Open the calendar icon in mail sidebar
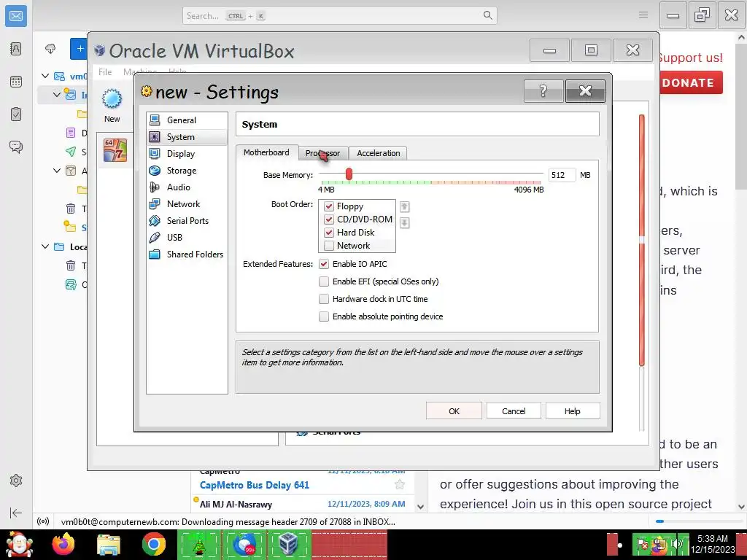This screenshot has height=560, width=747. (16, 82)
